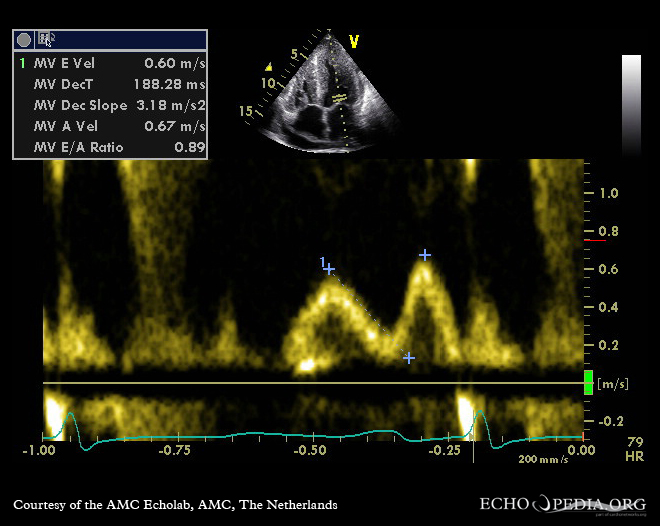Select the deceleration slope end caliper
660x526 pixels.
click(408, 357)
